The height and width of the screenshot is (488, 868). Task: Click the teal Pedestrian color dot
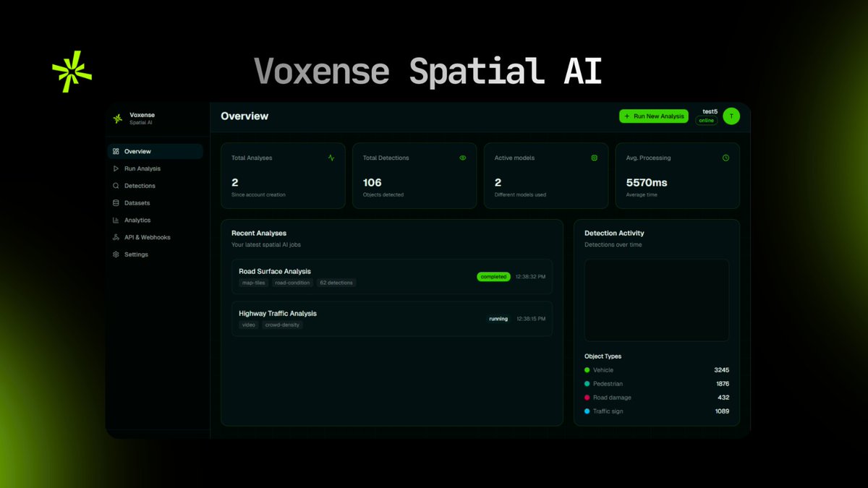(587, 384)
